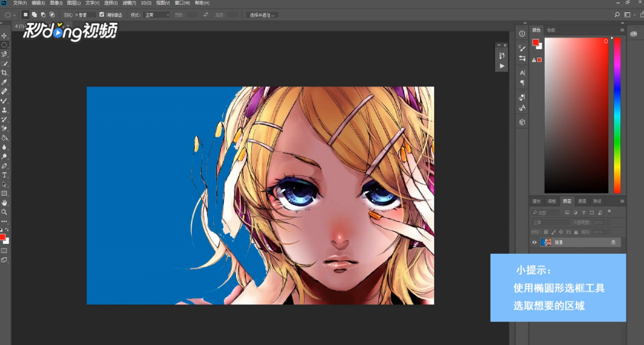Click the search icon at top right

(x=617, y=15)
